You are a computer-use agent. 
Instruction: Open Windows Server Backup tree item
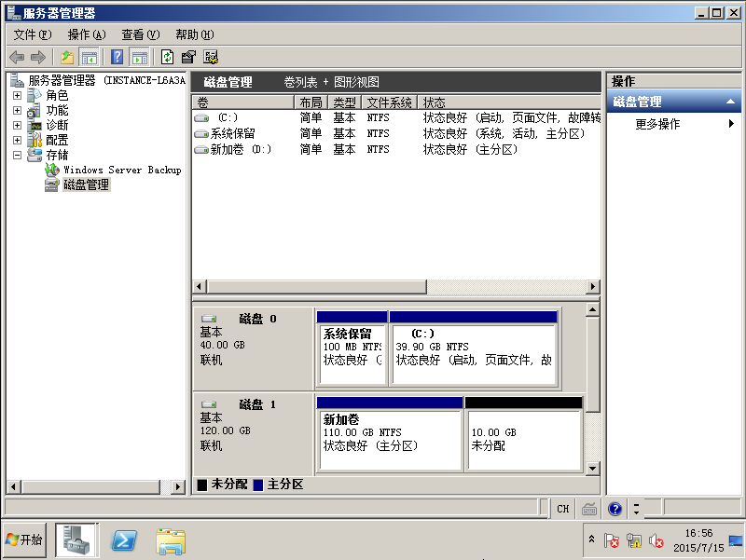coord(122,170)
